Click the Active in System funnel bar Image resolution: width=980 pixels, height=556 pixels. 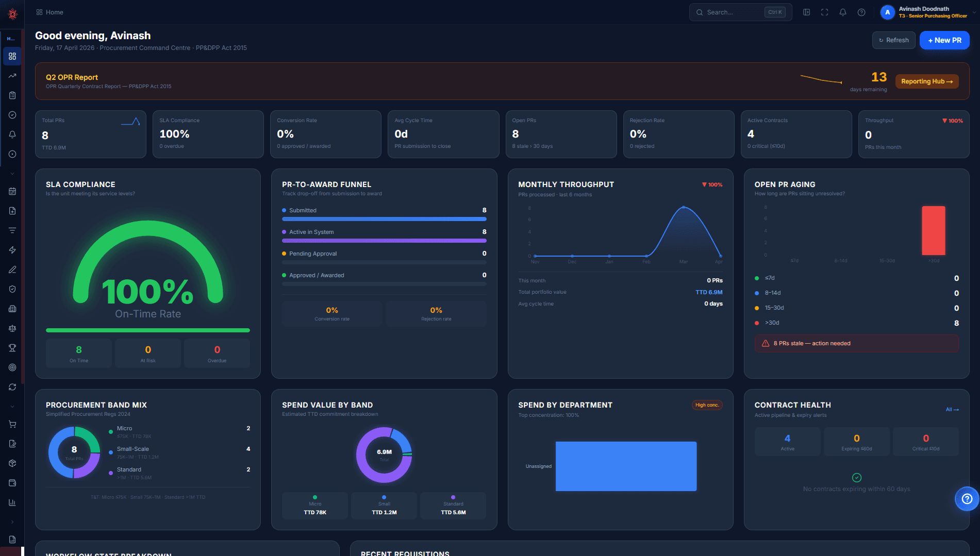(x=384, y=241)
